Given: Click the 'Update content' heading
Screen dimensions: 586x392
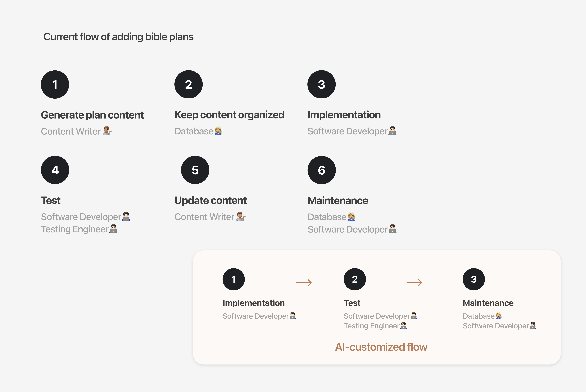Looking at the screenshot, I should 211,201.
